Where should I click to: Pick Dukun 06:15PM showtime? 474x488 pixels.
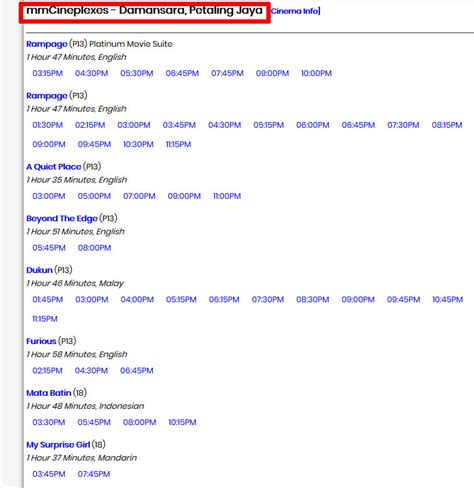(x=224, y=299)
